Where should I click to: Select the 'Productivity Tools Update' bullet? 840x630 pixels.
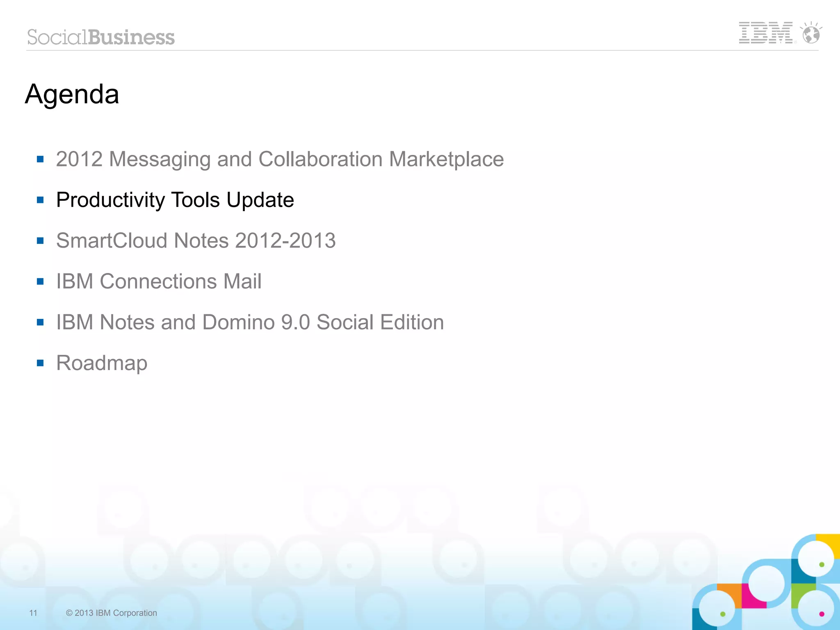[175, 200]
